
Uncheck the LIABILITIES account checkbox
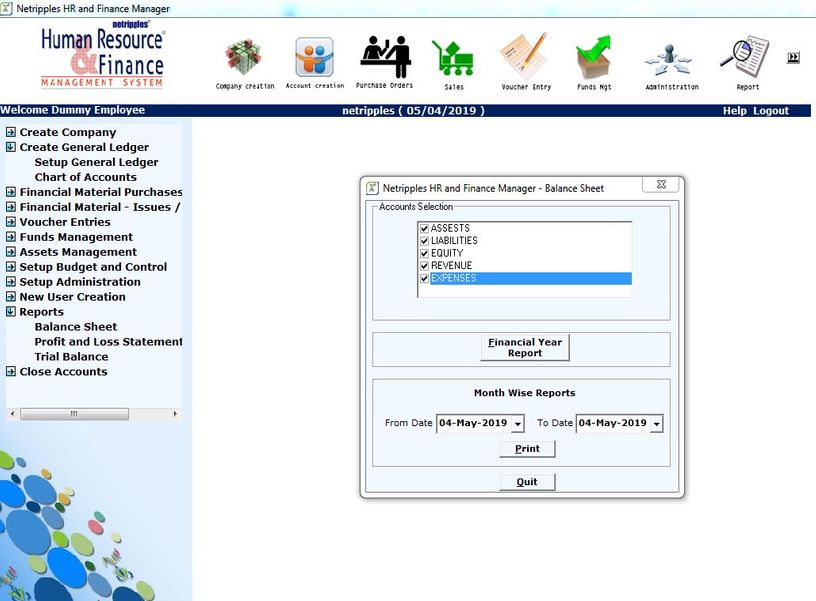(424, 241)
